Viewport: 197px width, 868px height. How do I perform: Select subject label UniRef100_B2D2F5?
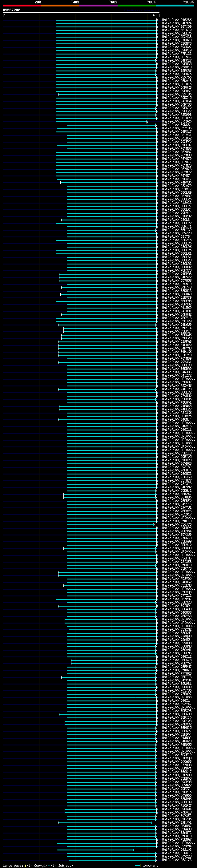(176, 240)
